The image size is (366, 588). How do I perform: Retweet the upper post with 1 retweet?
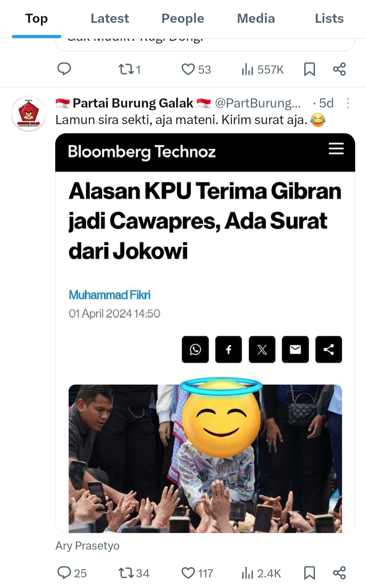click(129, 69)
